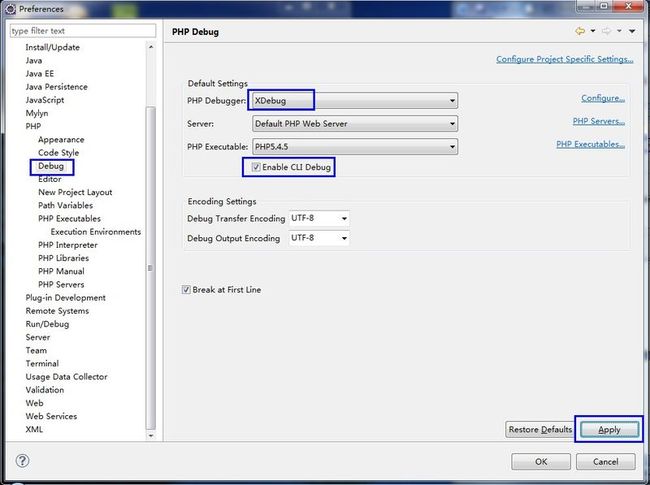650x485 pixels.
Task: Click the preferences tree scrollbar thumb
Action: click(151, 268)
